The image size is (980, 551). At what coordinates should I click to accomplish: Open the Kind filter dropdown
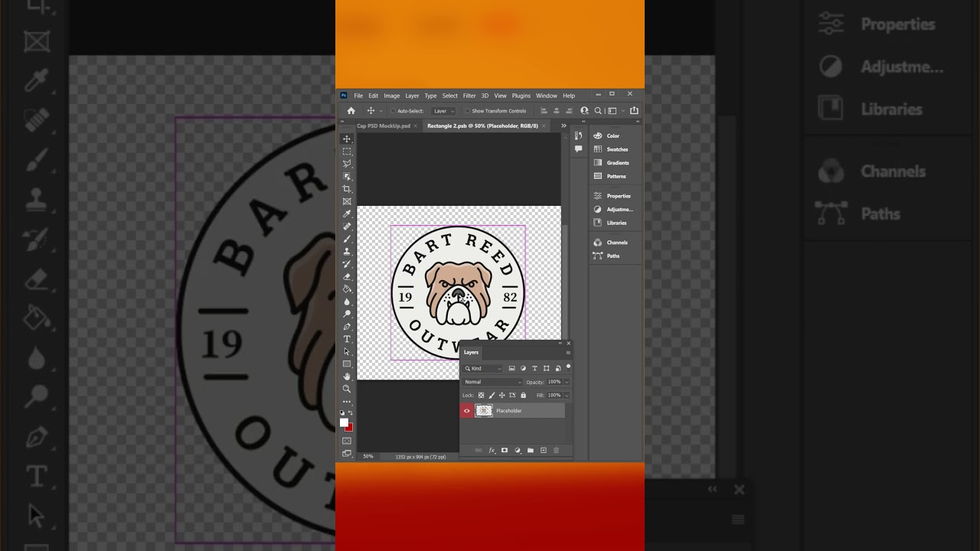[483, 369]
